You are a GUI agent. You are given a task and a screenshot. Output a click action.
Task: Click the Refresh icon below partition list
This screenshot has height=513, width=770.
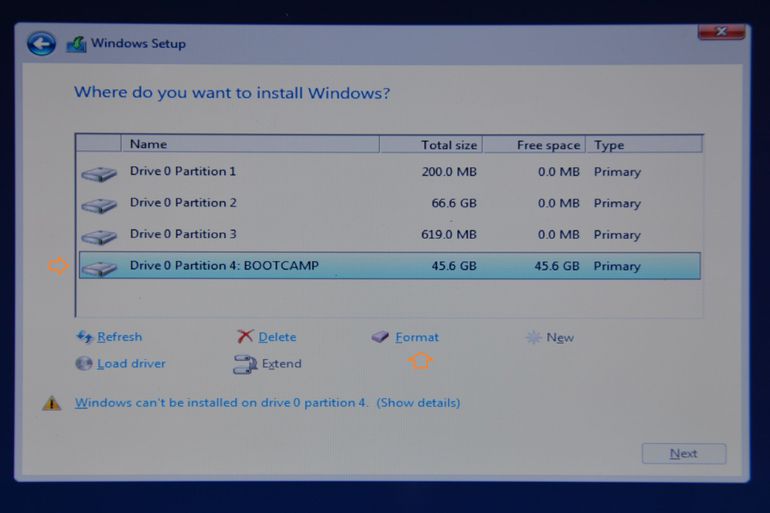pyautogui.click(x=84, y=338)
